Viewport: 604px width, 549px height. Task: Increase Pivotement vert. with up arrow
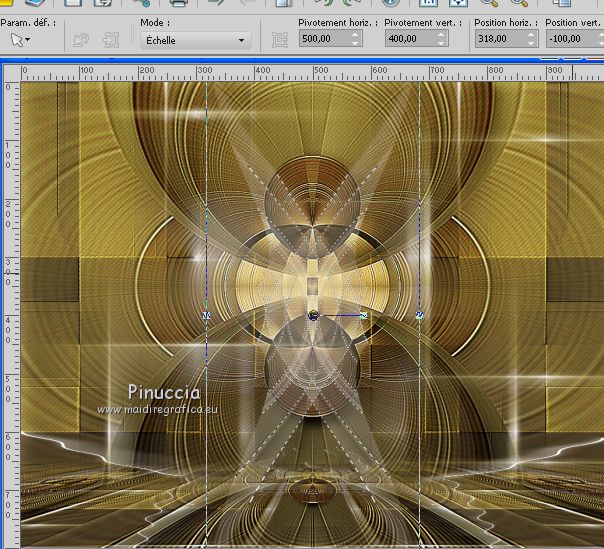pos(441,35)
